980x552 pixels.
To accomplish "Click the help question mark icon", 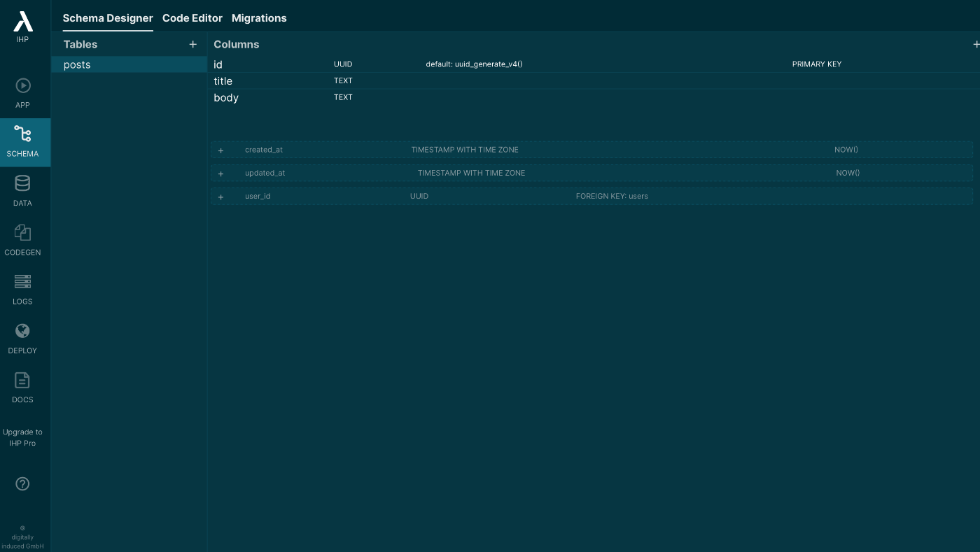I will [x=22, y=483].
